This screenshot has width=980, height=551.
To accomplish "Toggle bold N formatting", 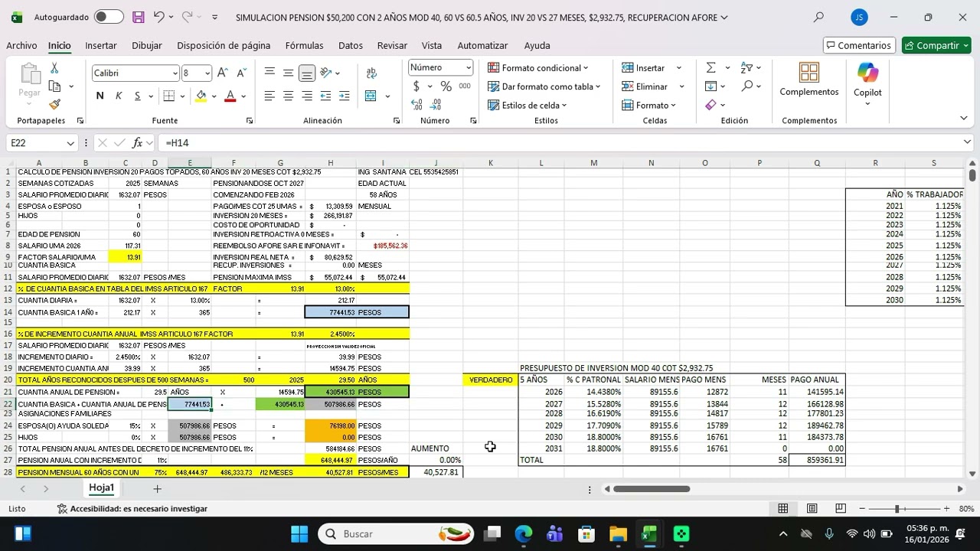I will tap(100, 96).
